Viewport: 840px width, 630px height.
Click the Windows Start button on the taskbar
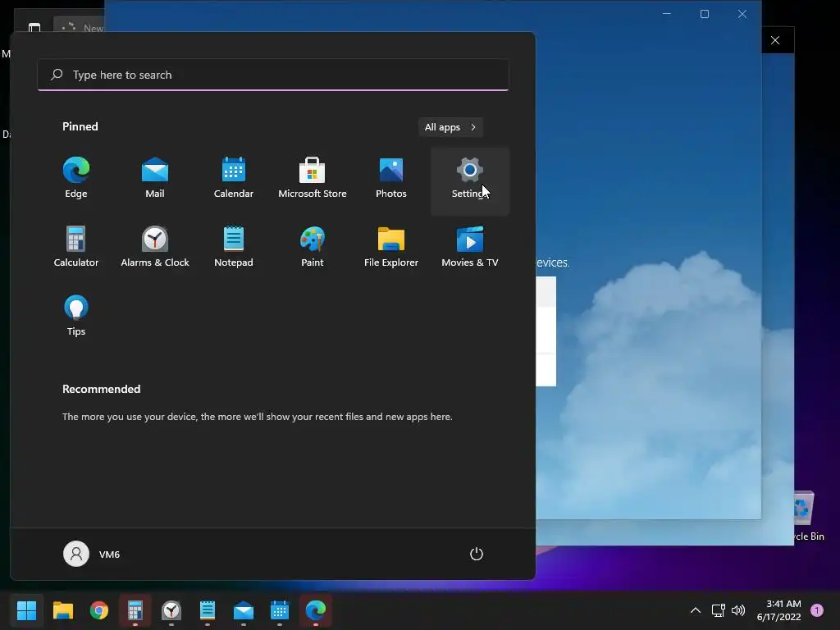(26, 610)
